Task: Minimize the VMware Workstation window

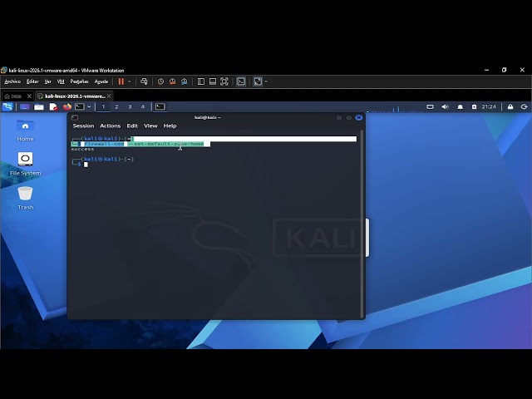Action: (x=487, y=70)
